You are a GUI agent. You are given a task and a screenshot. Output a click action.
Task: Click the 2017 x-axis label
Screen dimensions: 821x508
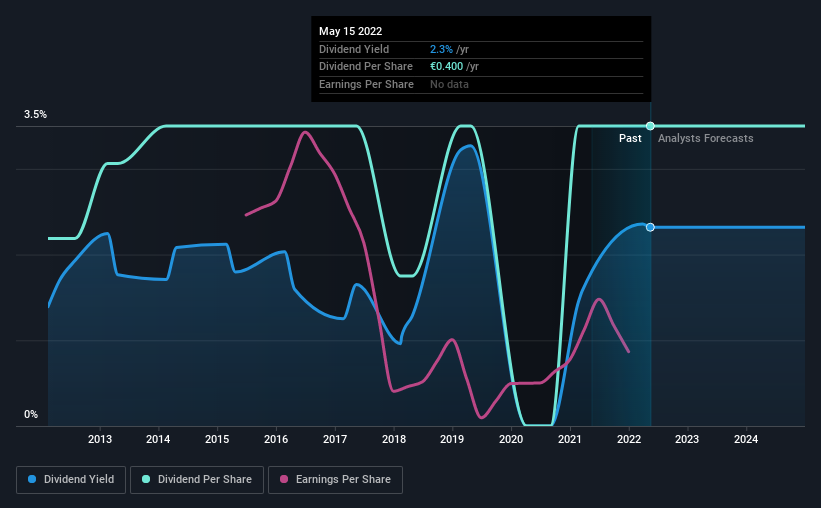point(335,439)
